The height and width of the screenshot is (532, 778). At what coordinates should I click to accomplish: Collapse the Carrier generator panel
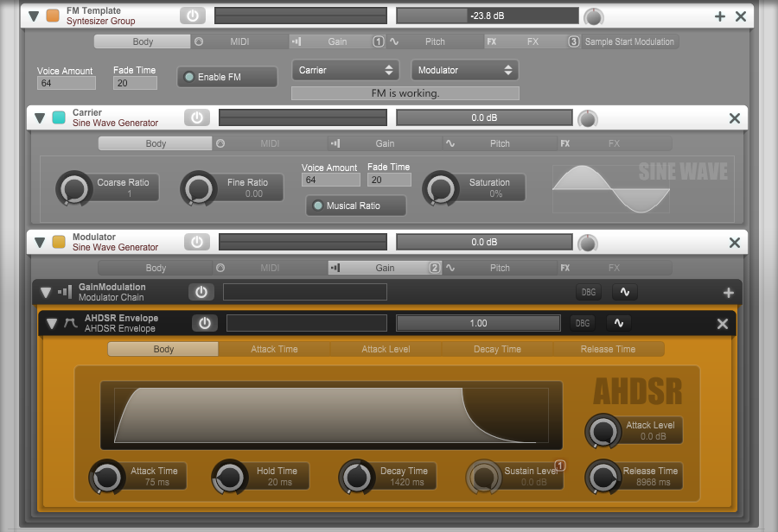coord(40,118)
